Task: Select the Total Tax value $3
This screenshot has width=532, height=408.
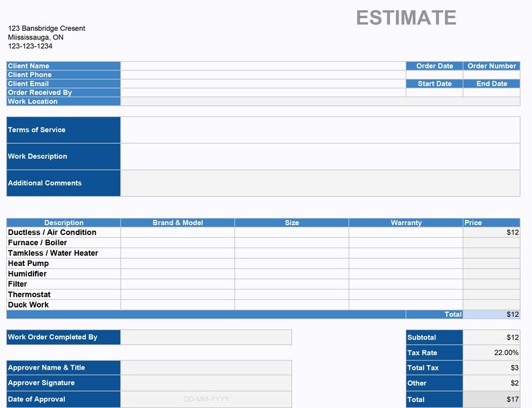Action: click(x=492, y=368)
